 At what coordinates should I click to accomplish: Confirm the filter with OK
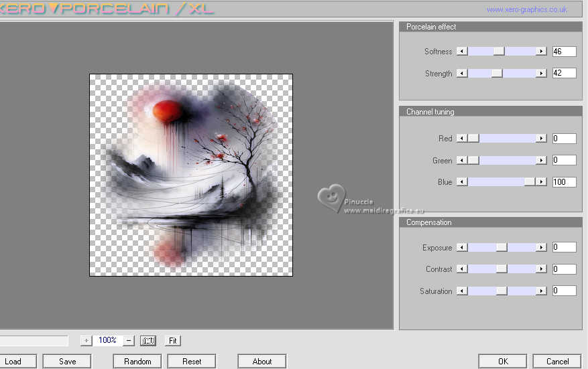pos(503,362)
